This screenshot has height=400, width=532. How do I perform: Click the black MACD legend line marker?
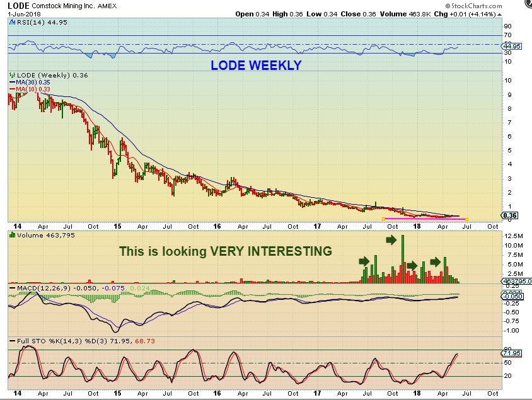click(12, 288)
